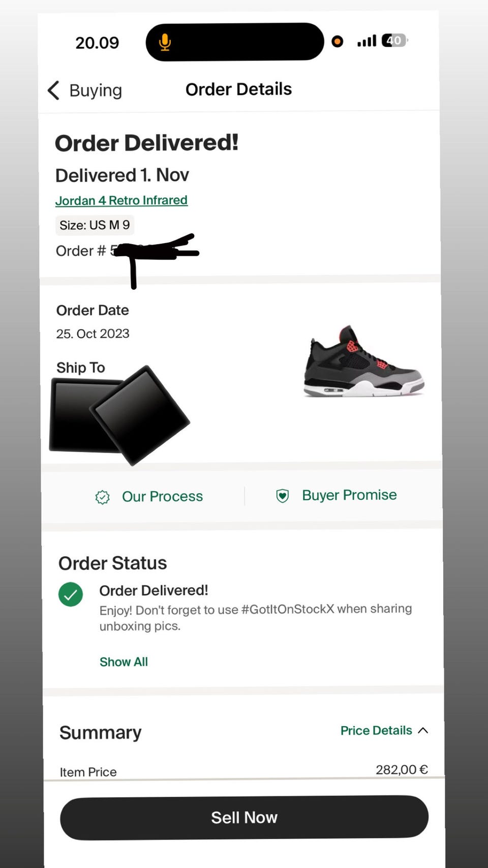Tap the Size: US M 9 tag
This screenshot has width=488, height=868.
(95, 225)
